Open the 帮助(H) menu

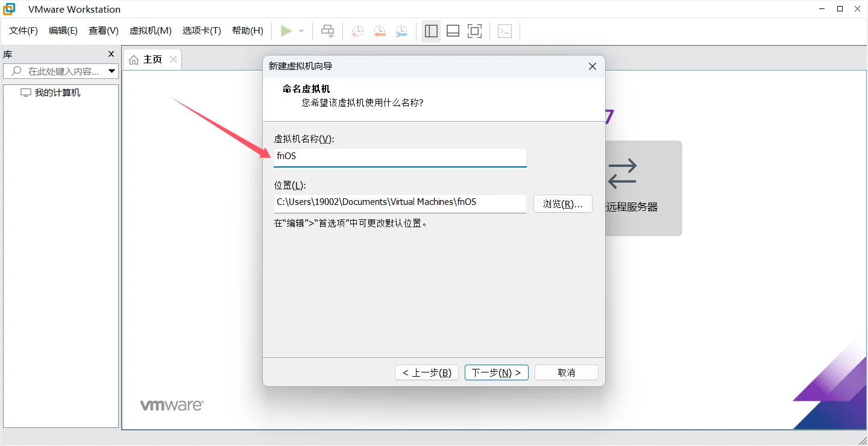tap(248, 31)
